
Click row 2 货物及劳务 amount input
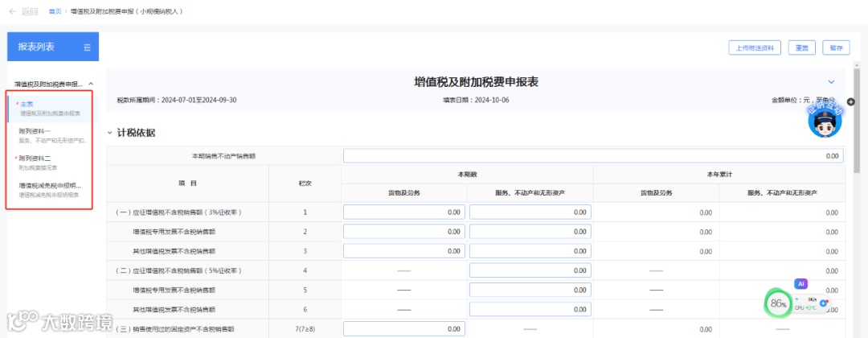[x=404, y=232]
